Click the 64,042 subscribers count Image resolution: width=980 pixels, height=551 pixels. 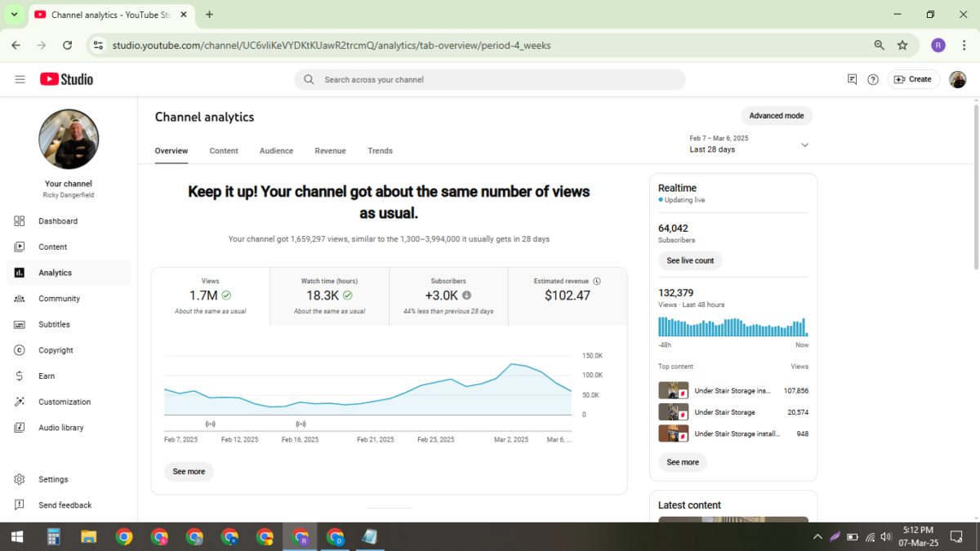(673, 229)
